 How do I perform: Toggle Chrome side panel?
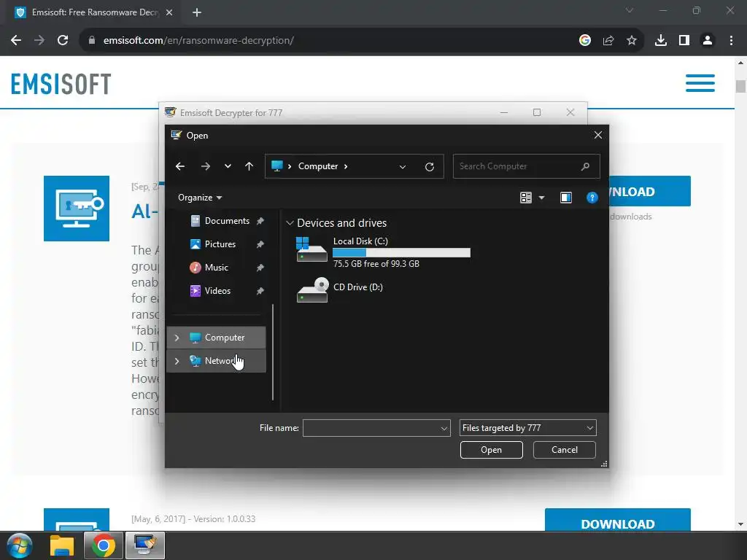[684, 41]
